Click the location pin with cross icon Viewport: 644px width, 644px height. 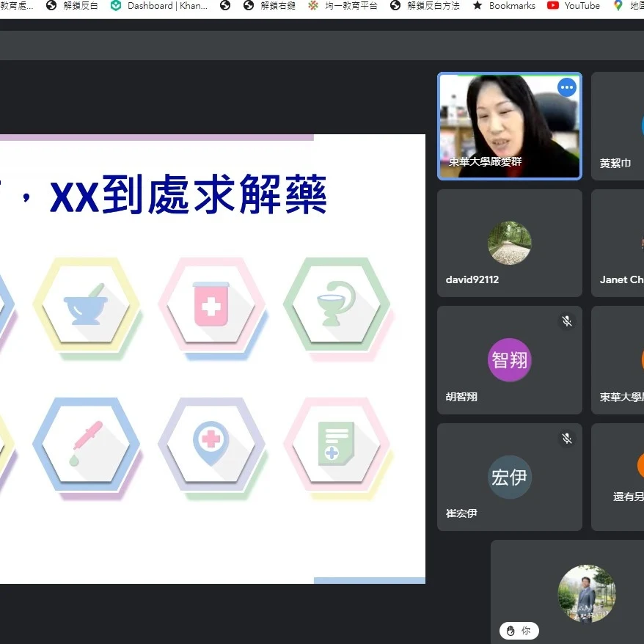coord(211,444)
